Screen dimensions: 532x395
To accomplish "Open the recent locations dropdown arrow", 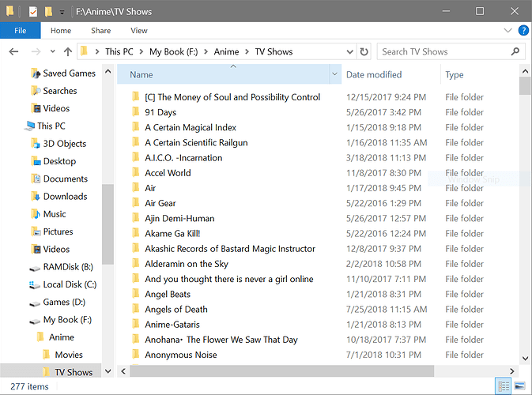I will (x=53, y=51).
